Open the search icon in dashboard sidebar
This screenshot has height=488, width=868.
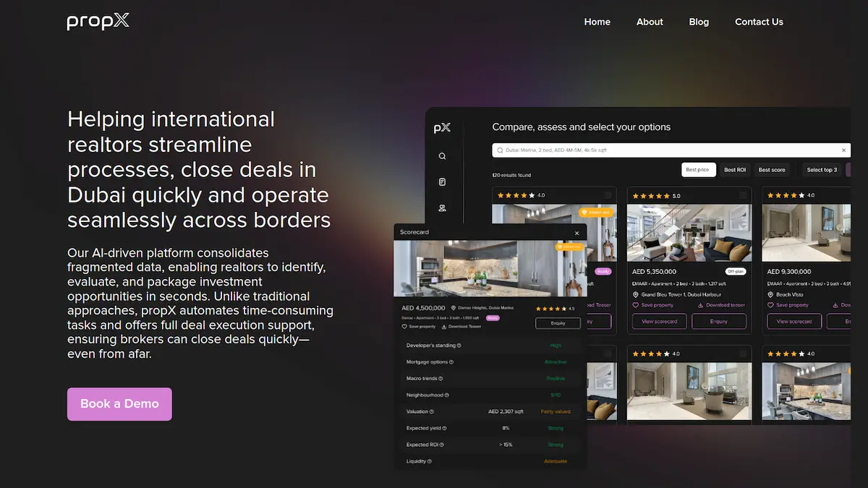(442, 156)
